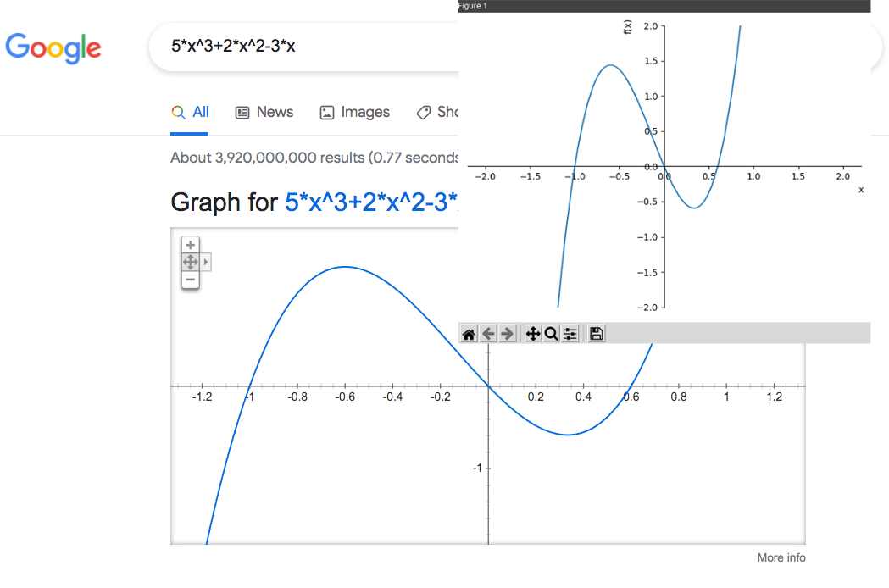
Task: Click the Forward arrow in the matplotlib toolbar
Action: [x=508, y=333]
